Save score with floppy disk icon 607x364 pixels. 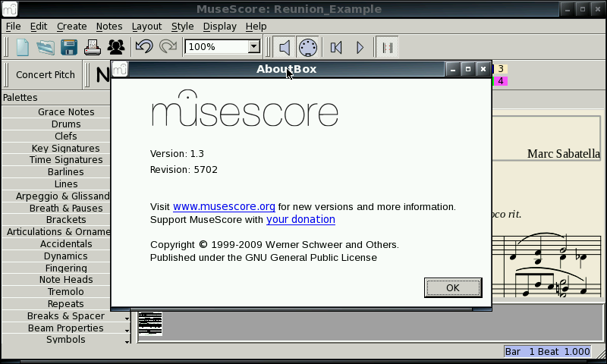coord(69,47)
